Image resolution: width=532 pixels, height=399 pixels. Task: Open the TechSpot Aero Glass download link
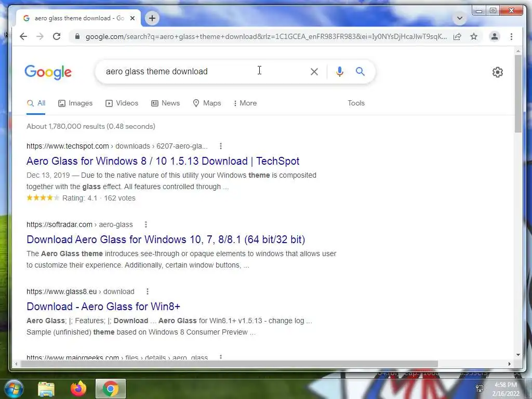pos(163,161)
